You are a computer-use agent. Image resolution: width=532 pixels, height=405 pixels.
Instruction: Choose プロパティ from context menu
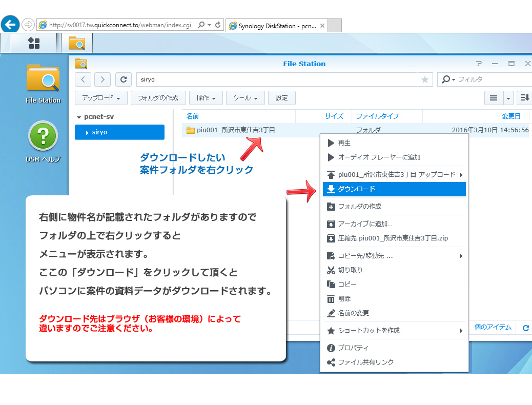353,348
